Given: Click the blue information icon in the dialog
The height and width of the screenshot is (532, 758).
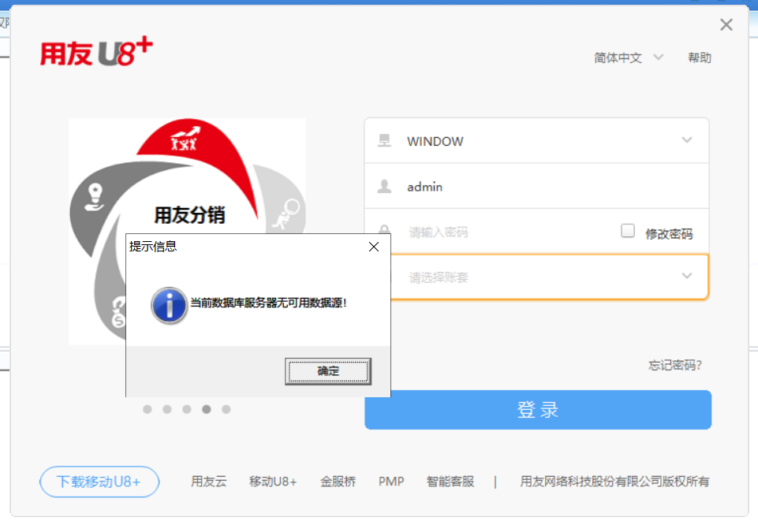Looking at the screenshot, I should pyautogui.click(x=170, y=305).
